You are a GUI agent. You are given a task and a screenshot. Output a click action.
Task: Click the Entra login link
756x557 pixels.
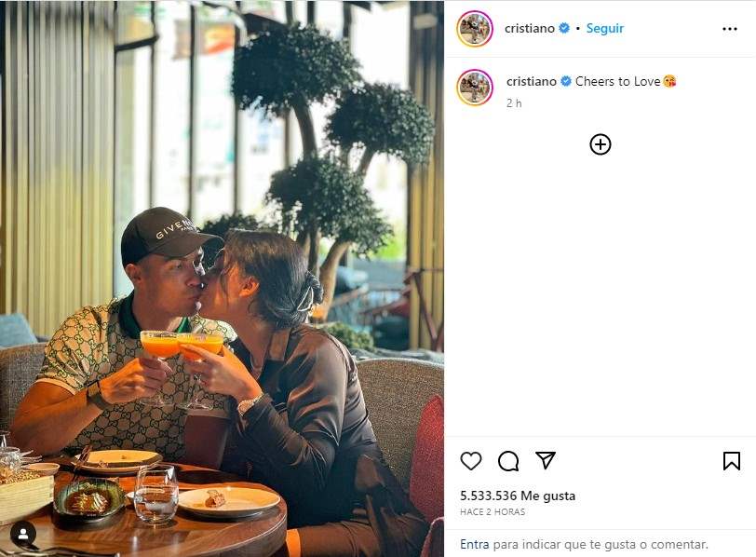click(x=475, y=545)
